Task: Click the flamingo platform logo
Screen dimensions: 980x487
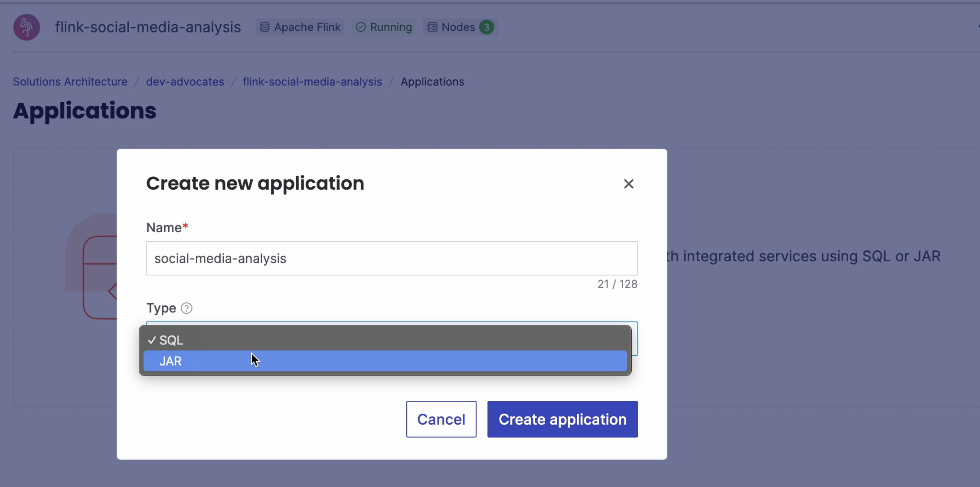Action: pyautogui.click(x=26, y=27)
